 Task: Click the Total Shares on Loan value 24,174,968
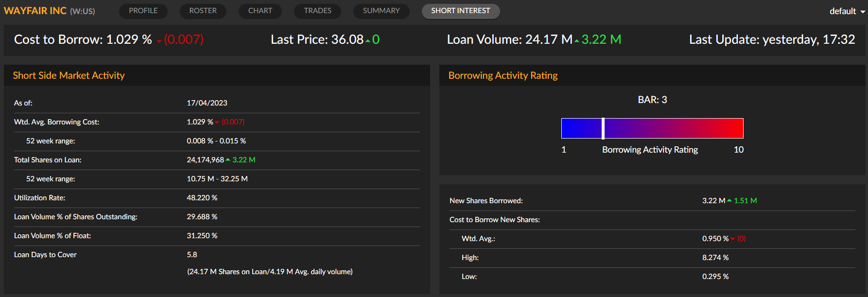206,160
